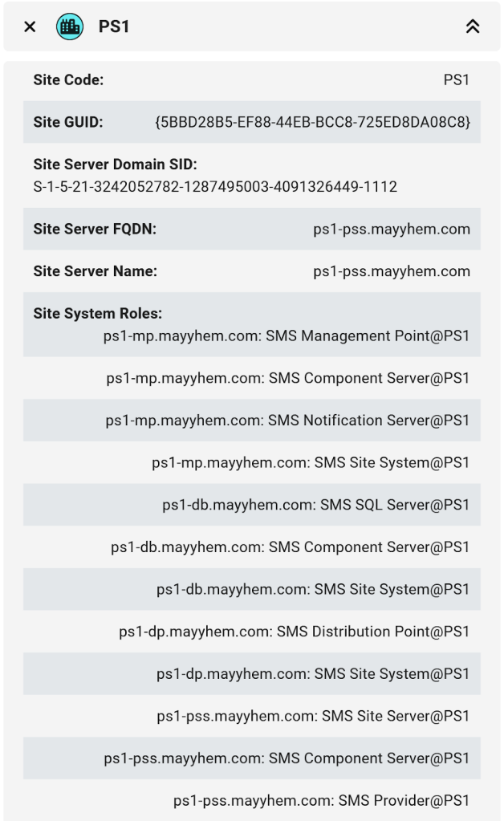Collapse the PS1 panel with double chevron
This screenshot has width=504, height=821.
coord(473,26)
